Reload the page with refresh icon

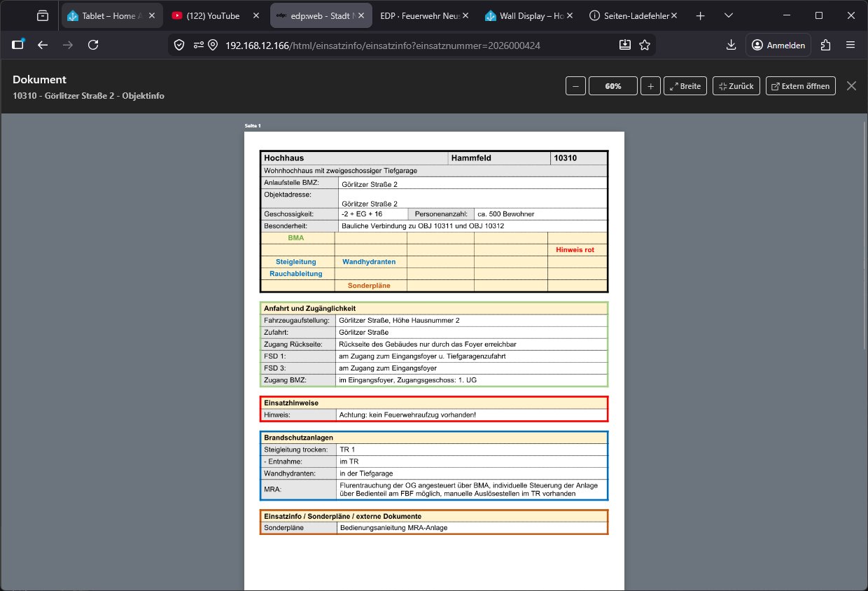pos(93,45)
